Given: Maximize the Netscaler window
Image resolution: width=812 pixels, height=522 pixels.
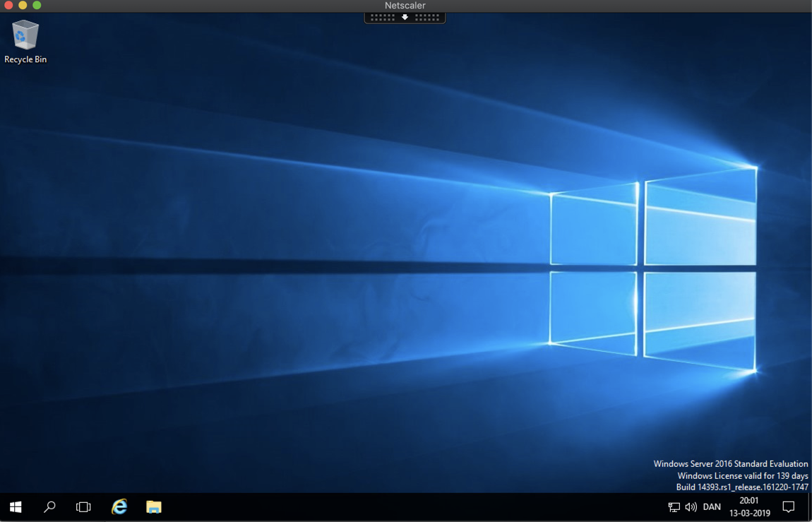Looking at the screenshot, I should pos(37,5).
